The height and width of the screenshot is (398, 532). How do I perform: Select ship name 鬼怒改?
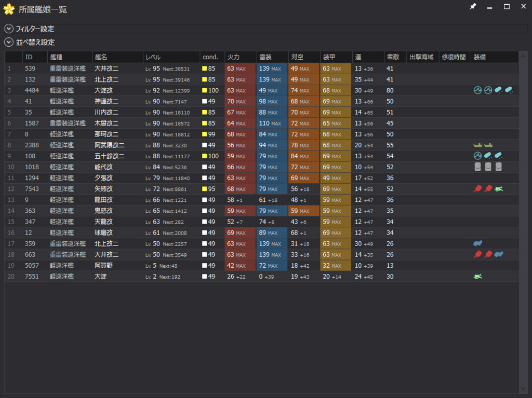tap(103, 211)
